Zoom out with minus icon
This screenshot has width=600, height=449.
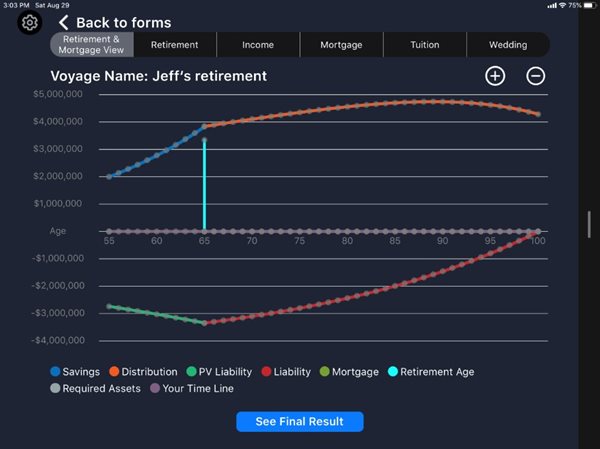(x=536, y=76)
